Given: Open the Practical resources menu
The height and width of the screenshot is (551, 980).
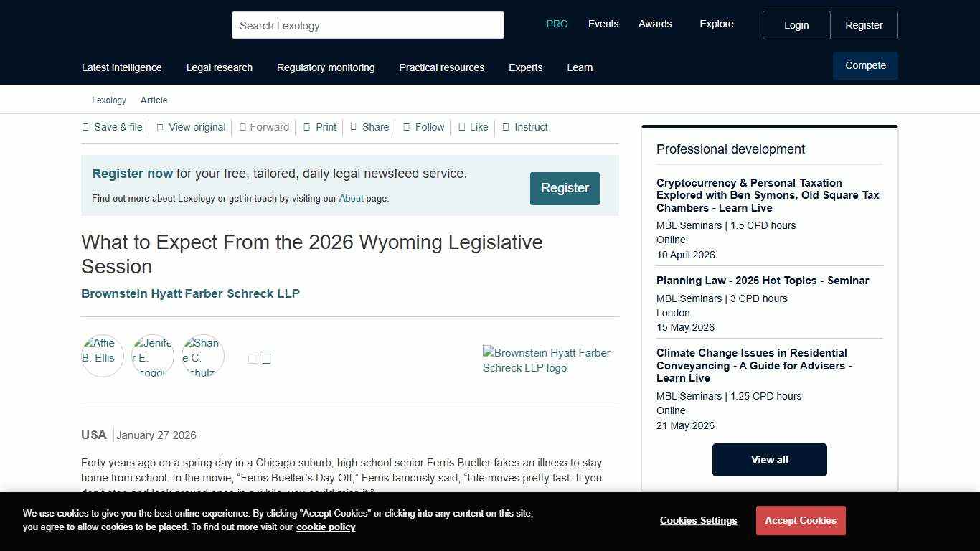Looking at the screenshot, I should pos(441,67).
